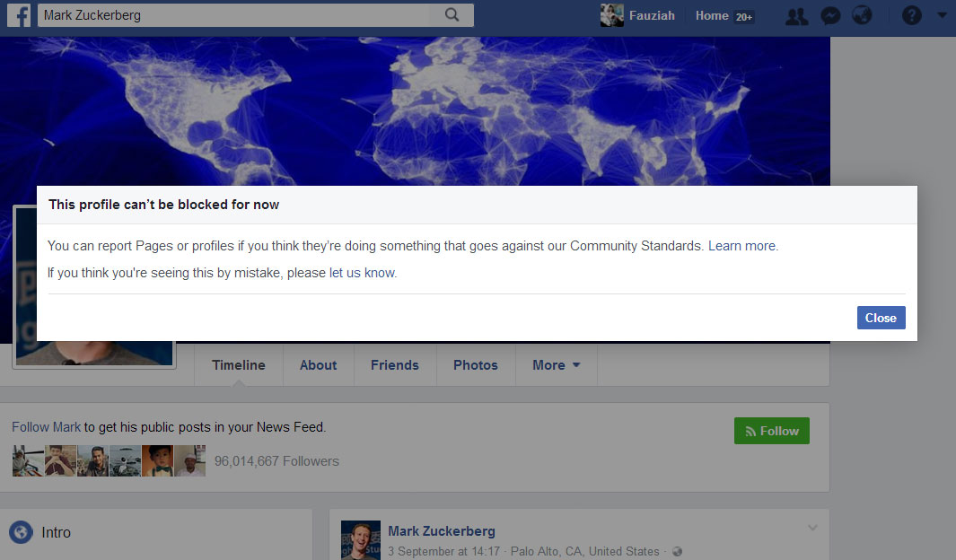This screenshot has width=956, height=560.
Task: Click the Palo Alto, CA, United States location
Action: pyautogui.click(x=584, y=551)
